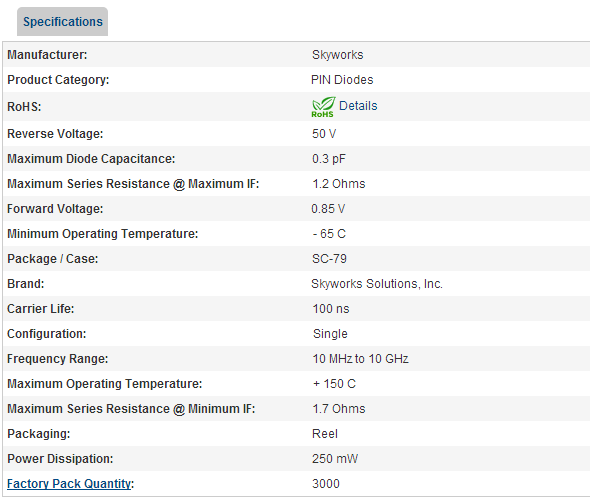Select the 3000 factory pack quantity value

coord(326,484)
